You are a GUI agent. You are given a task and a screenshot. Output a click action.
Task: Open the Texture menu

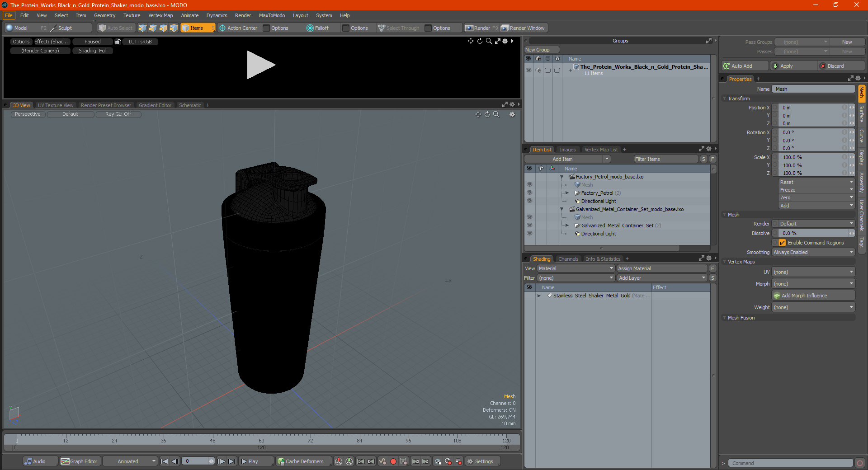[132, 15]
